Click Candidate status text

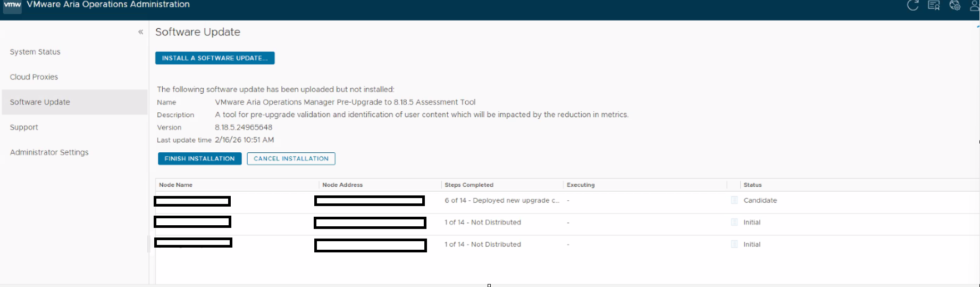(x=760, y=200)
